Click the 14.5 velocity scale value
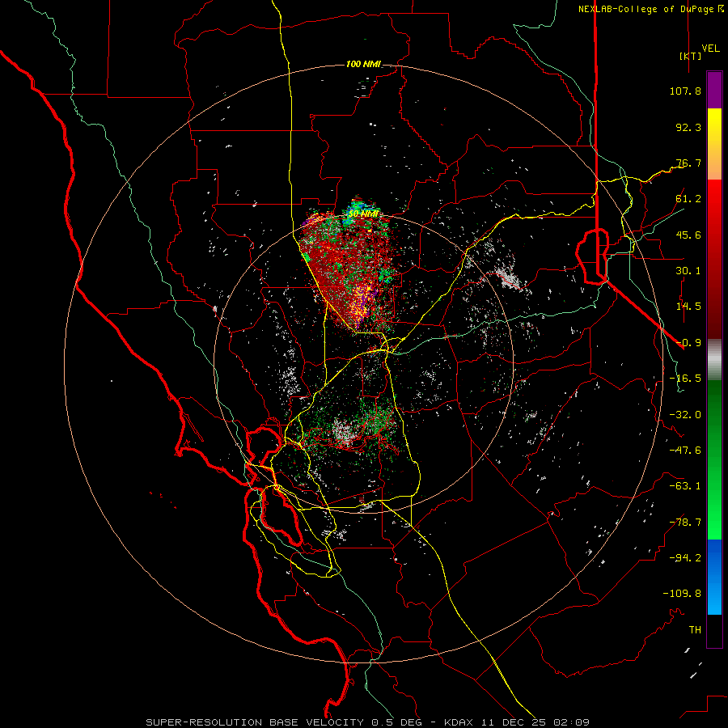The image size is (728, 728). click(x=688, y=307)
